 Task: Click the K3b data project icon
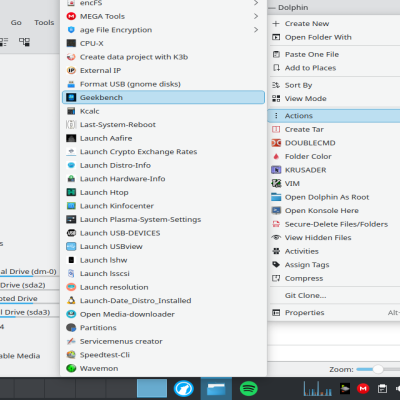click(71, 57)
